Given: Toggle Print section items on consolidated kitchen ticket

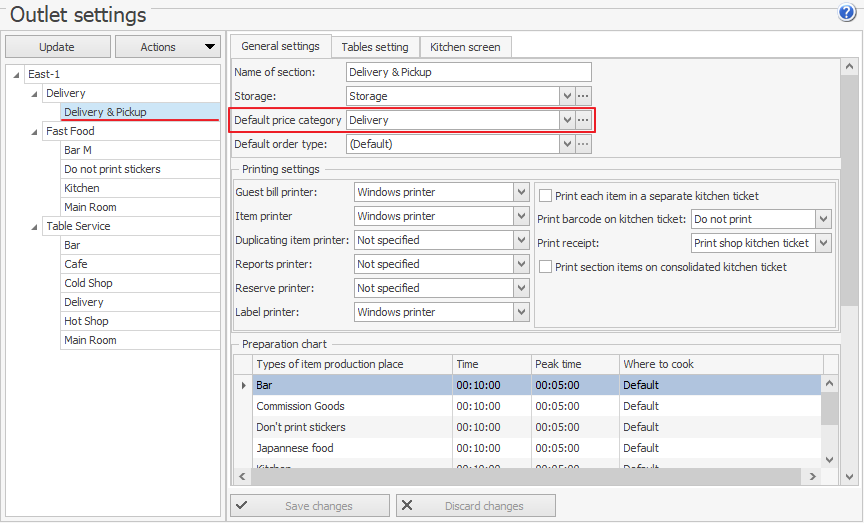Looking at the screenshot, I should tap(546, 267).
